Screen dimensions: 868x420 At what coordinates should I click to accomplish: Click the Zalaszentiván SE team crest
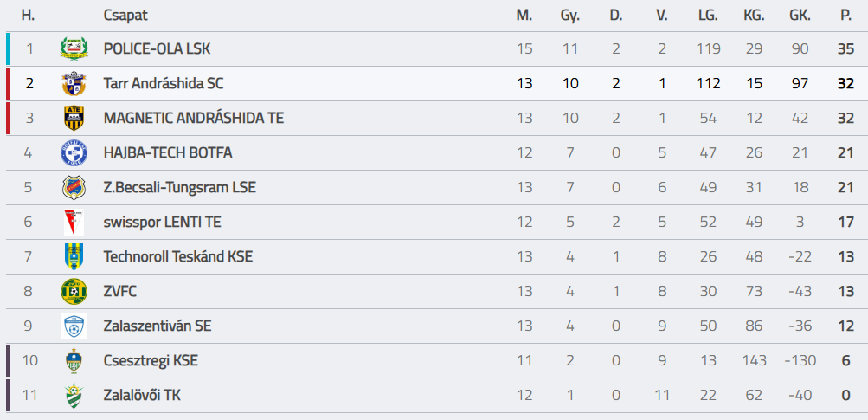pyautogui.click(x=74, y=326)
